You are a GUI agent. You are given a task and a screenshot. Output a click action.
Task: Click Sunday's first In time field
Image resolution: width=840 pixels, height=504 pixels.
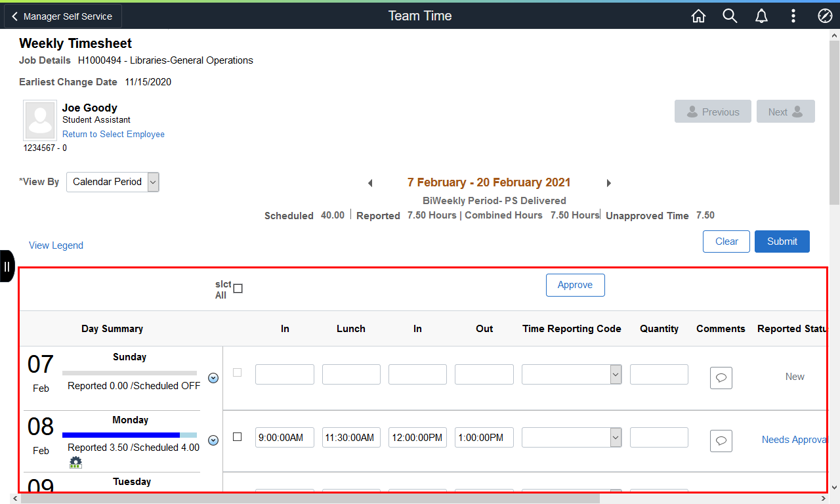pos(285,375)
